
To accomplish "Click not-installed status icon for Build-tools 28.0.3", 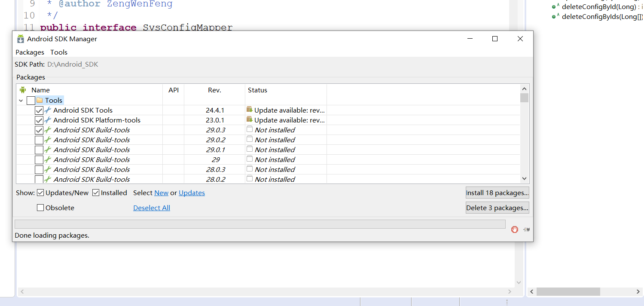I will pos(250,169).
